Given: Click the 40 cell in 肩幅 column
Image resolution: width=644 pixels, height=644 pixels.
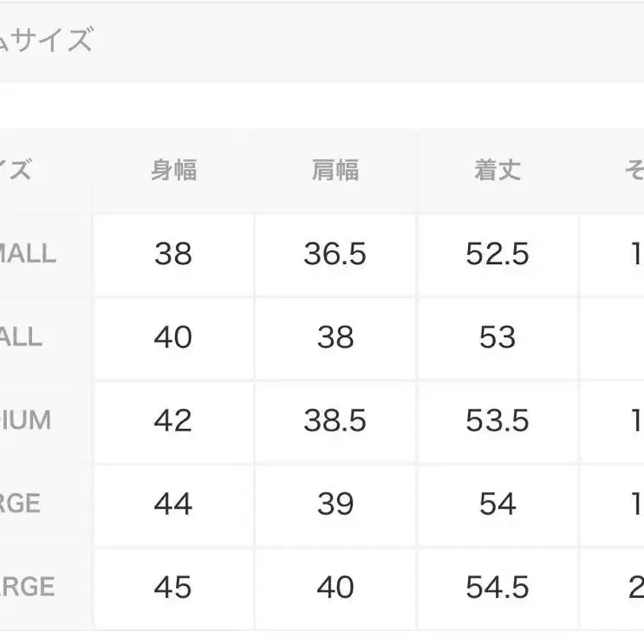Looking at the screenshot, I should (335, 587).
